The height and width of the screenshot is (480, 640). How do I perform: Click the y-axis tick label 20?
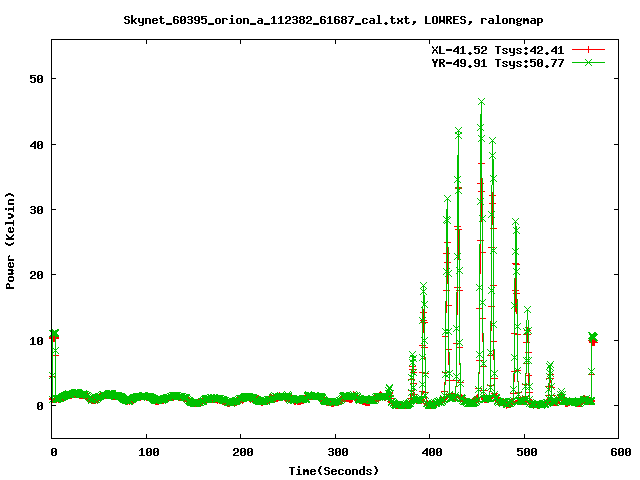click(36, 275)
